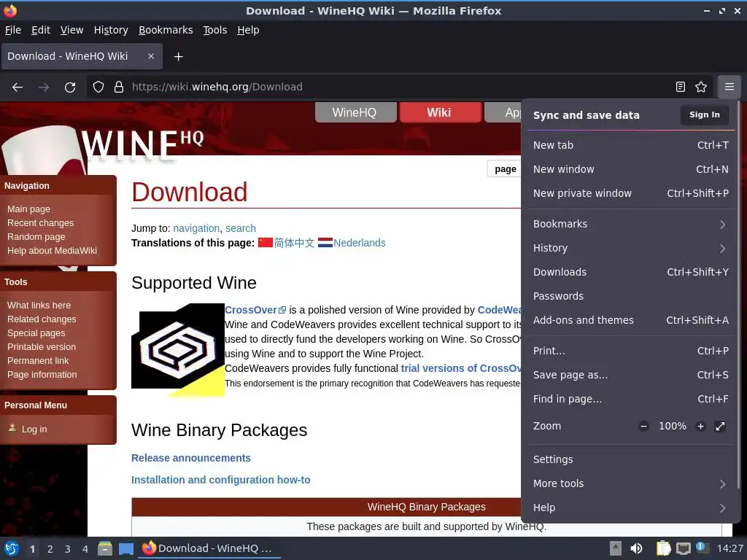
Task: Click the notification update tray icon
Action: [701, 548]
